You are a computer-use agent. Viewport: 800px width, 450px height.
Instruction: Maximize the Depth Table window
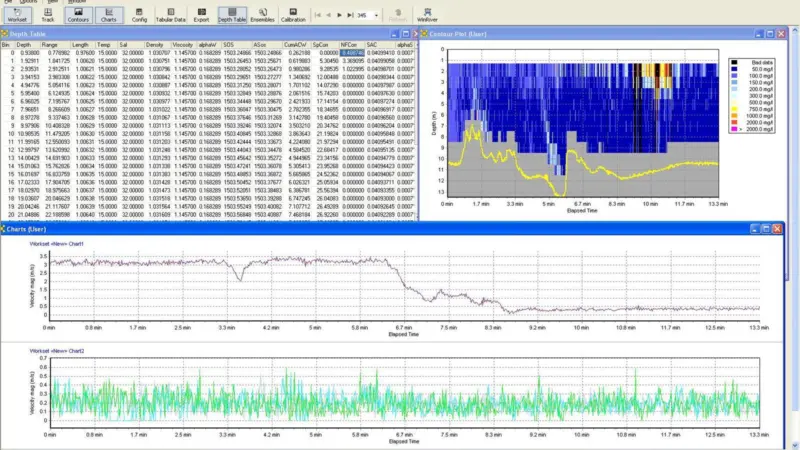tap(406, 34)
